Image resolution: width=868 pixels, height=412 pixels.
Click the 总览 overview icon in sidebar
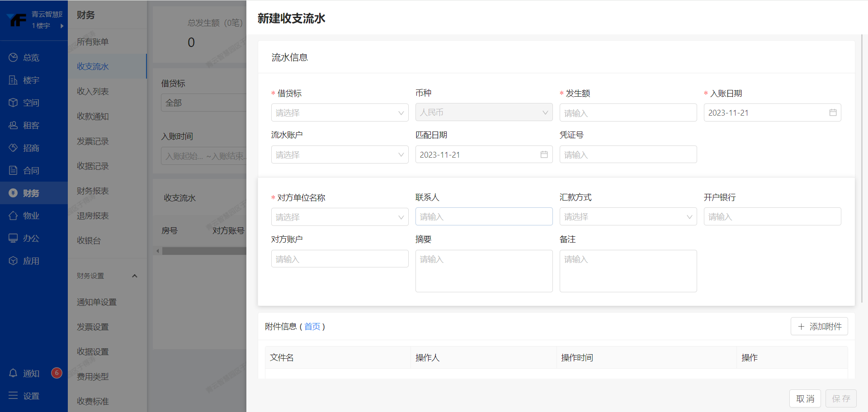tap(13, 57)
